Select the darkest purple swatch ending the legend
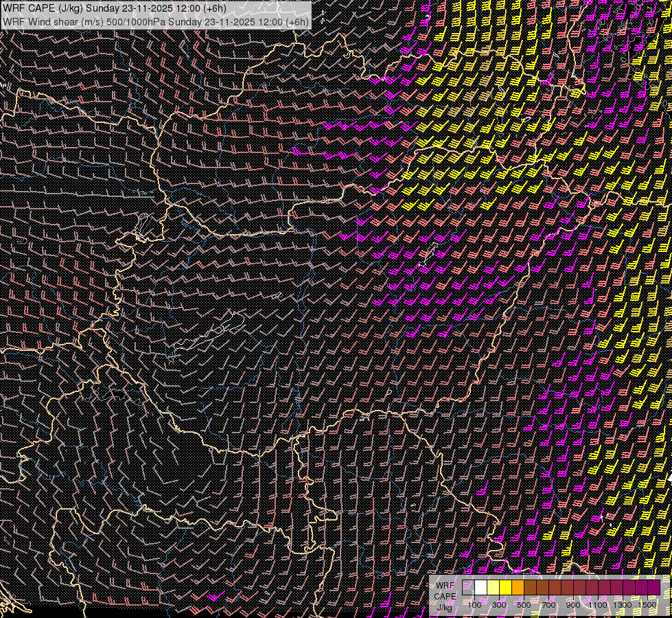The height and width of the screenshot is (618, 672). (x=653, y=588)
